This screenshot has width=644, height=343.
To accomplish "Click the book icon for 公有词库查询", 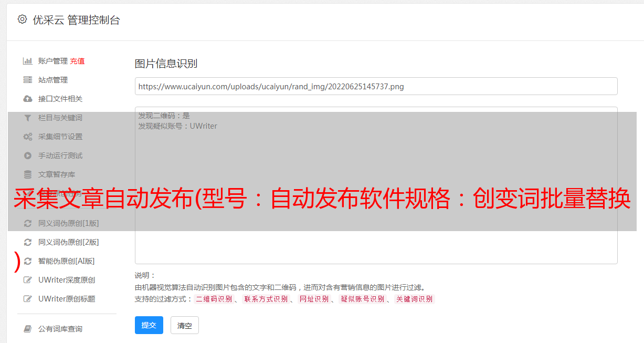I will [28, 329].
